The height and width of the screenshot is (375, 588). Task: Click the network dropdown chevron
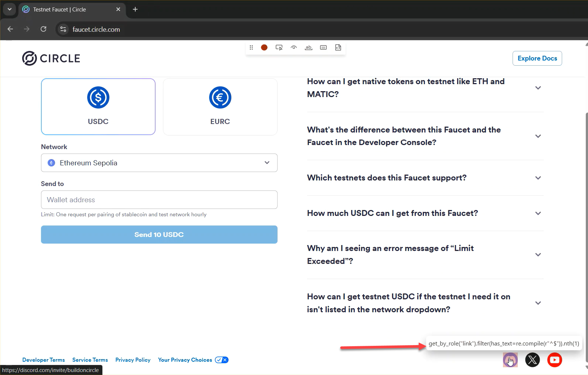pyautogui.click(x=267, y=163)
